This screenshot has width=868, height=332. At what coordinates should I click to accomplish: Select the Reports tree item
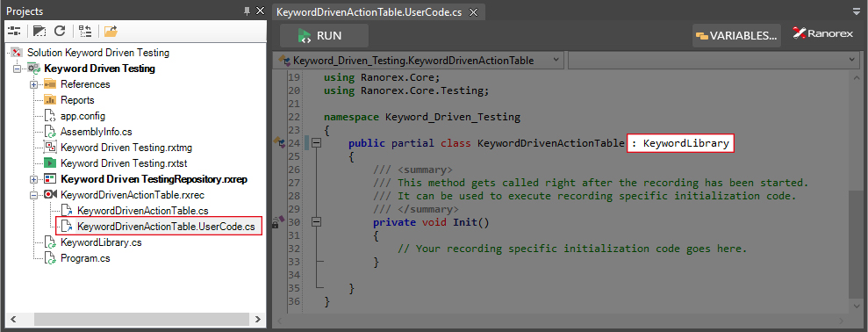[77, 100]
